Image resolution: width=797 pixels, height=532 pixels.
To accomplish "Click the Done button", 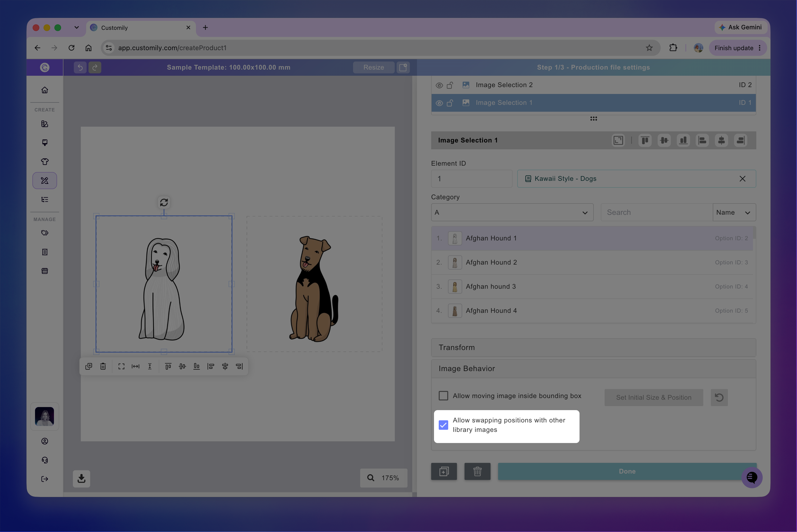I will tap(627, 472).
